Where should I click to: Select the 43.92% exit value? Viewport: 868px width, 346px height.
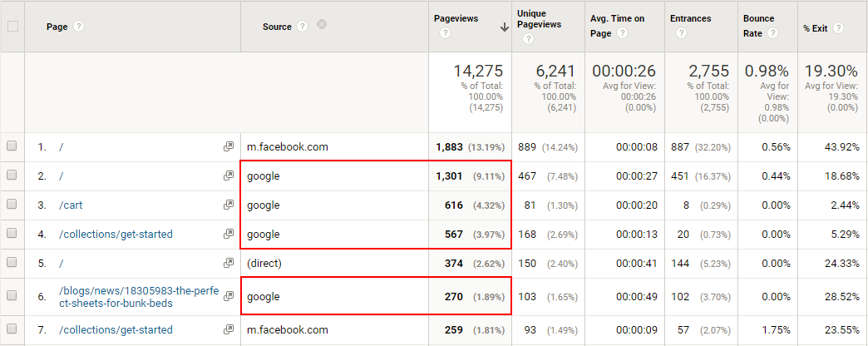click(841, 147)
